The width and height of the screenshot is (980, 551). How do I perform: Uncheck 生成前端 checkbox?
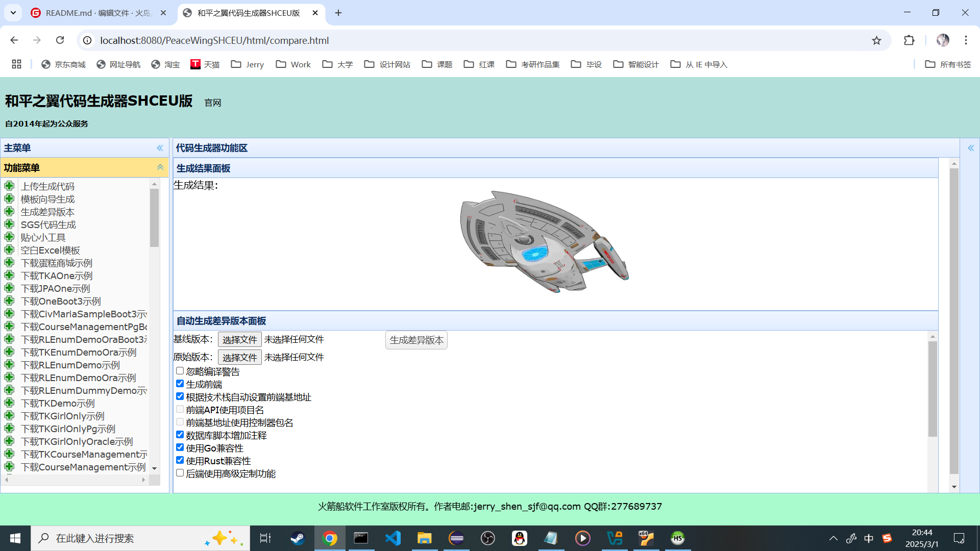[x=180, y=384]
